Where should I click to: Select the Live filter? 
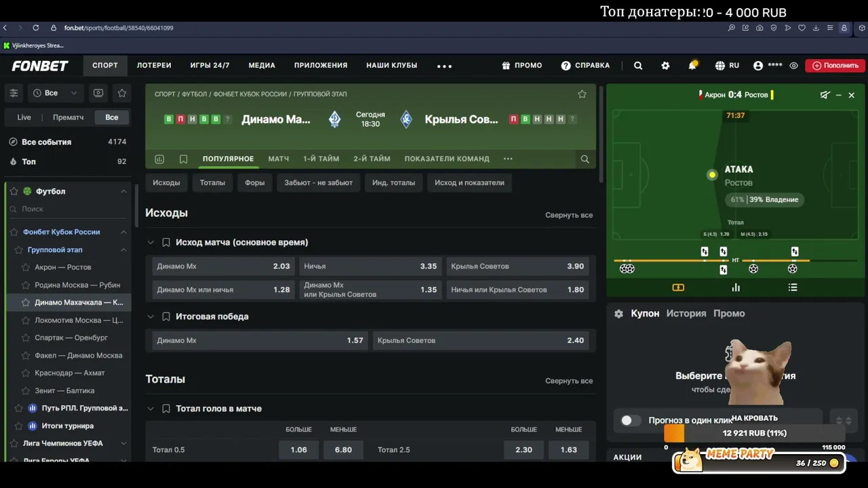[24, 117]
